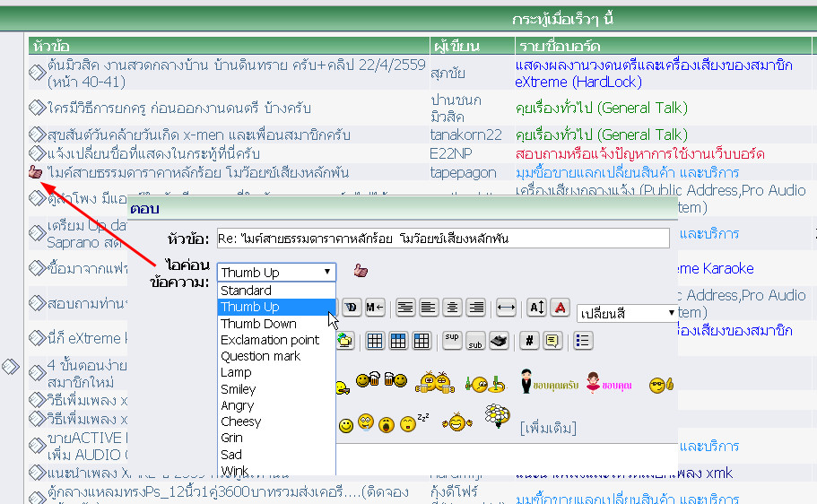Insert a table column with third grid icon
This screenshot has height=504, width=817.
click(x=422, y=341)
